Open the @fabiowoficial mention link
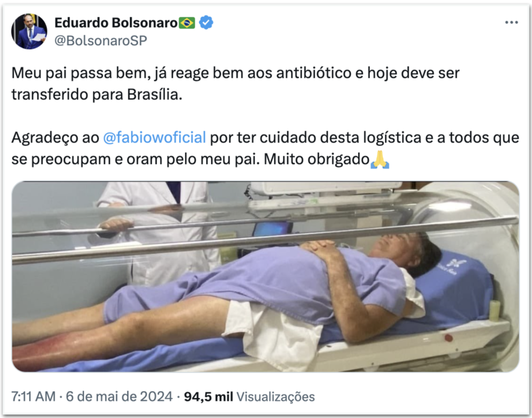The image size is (532, 418). tap(154, 138)
